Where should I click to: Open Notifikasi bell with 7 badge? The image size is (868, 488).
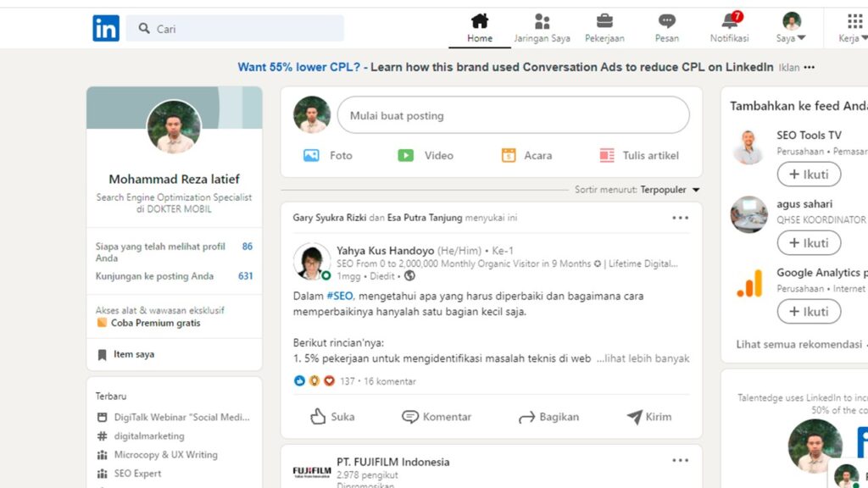click(730, 28)
